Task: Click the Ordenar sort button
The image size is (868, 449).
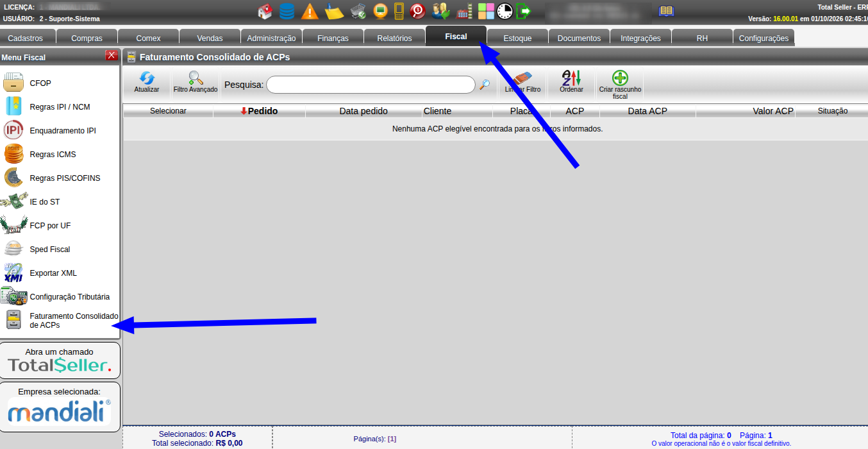Action: [x=571, y=82]
